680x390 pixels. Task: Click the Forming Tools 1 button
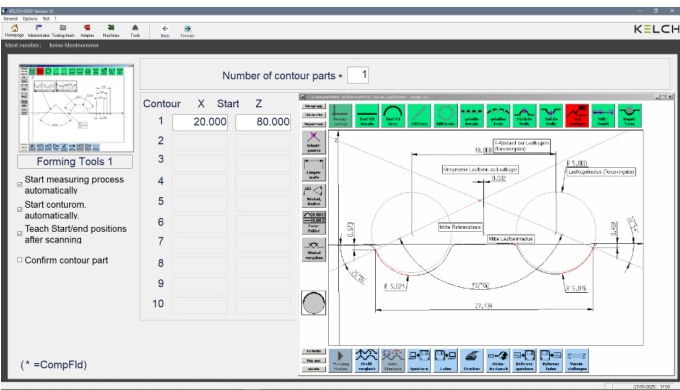pyautogui.click(x=75, y=162)
